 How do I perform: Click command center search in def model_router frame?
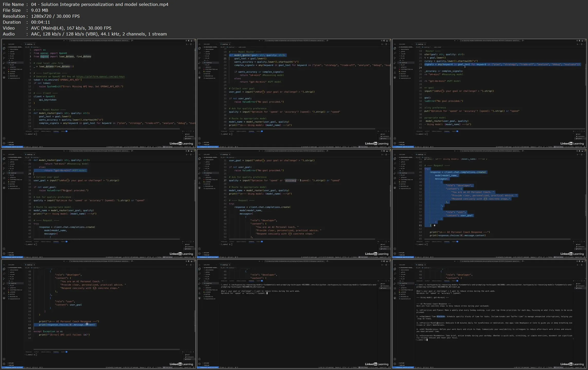pos(295,41)
